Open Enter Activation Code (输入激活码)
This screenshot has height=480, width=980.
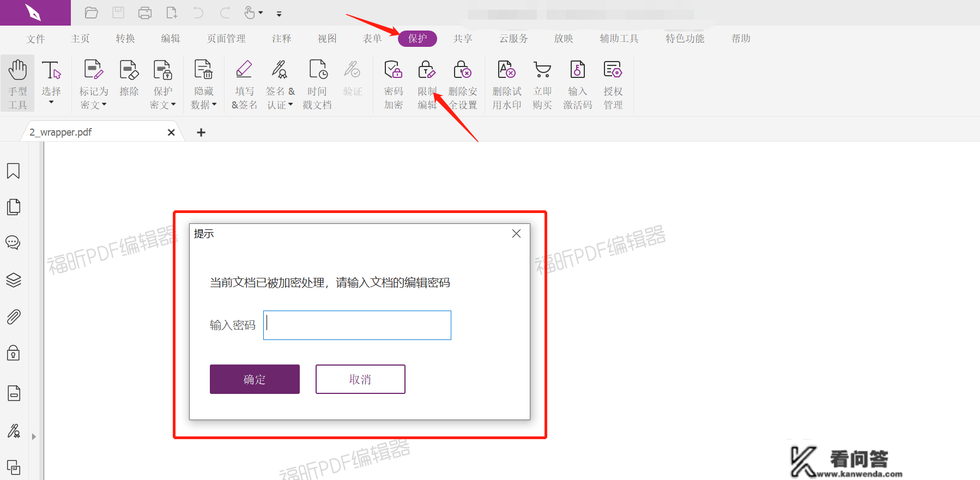577,84
